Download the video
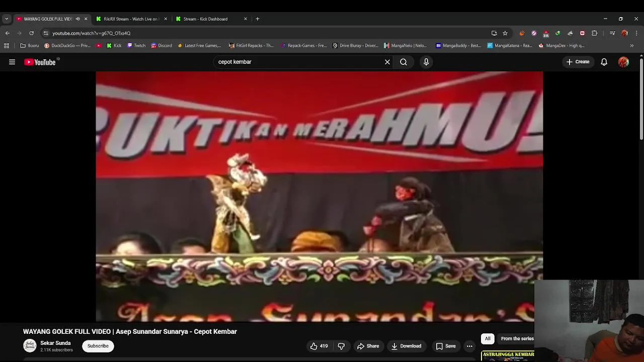 [x=407, y=346]
